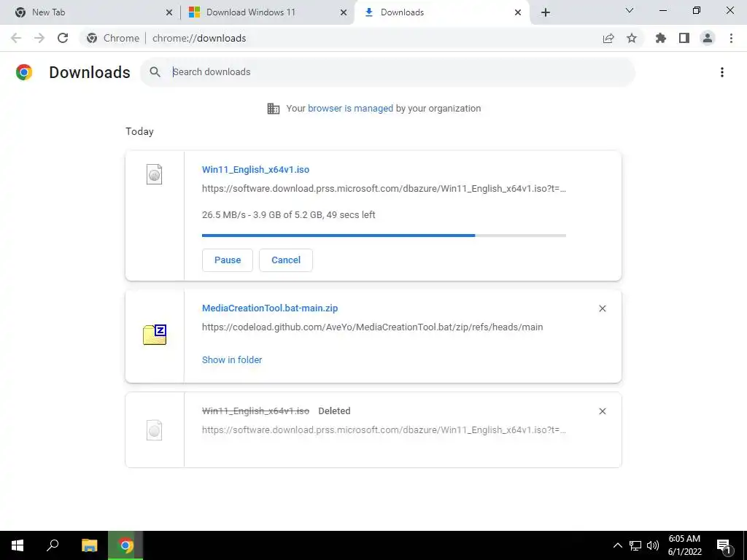Open the network tray icon
Image resolution: width=747 pixels, height=560 pixels.
(635, 545)
